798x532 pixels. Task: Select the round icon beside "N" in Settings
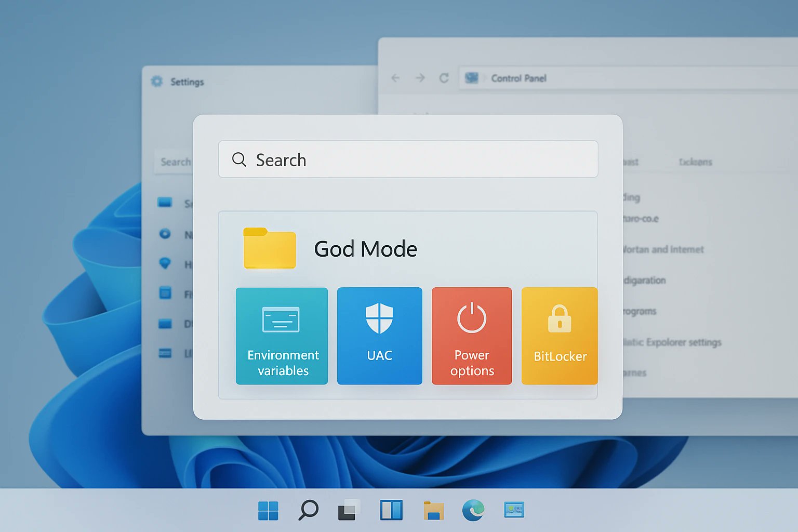tap(165, 234)
